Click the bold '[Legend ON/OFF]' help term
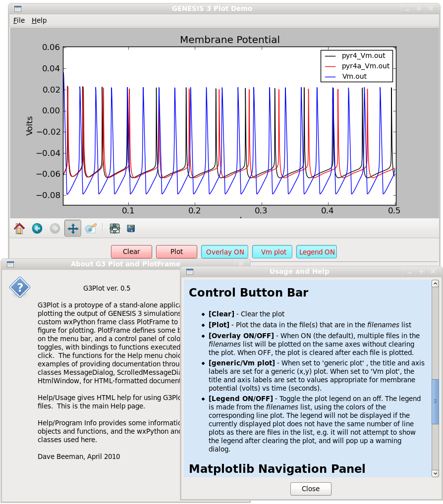The width and height of the screenshot is (443, 504). 241,399
